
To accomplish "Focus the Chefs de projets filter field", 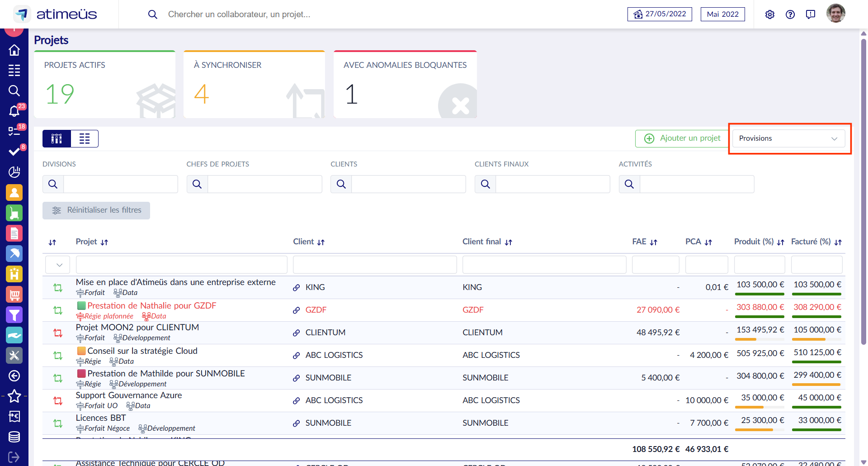I will point(265,184).
